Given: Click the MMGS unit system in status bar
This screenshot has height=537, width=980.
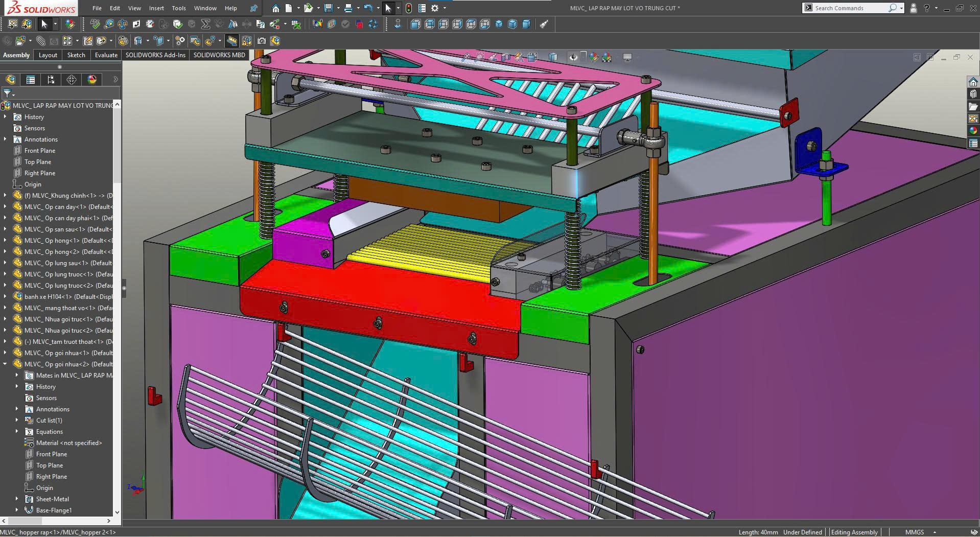Looking at the screenshot, I should click(914, 532).
